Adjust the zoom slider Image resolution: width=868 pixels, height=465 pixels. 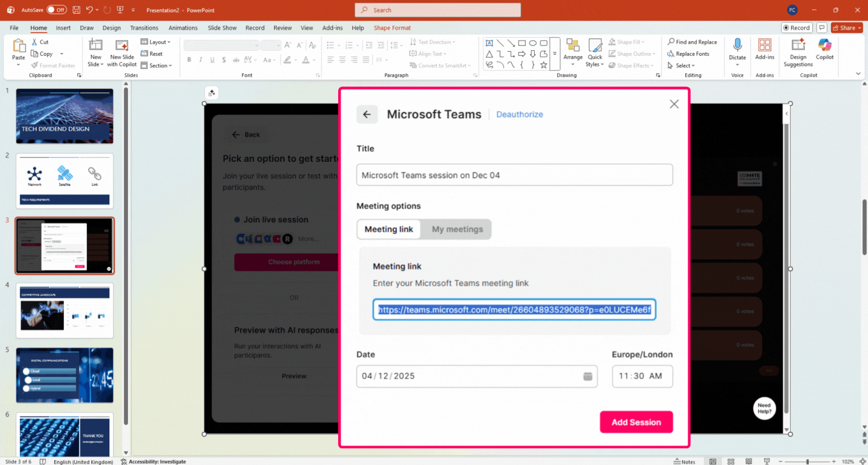[807, 461]
